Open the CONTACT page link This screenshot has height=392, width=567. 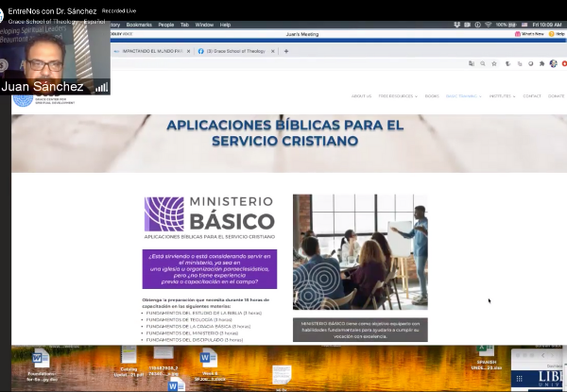click(x=532, y=96)
